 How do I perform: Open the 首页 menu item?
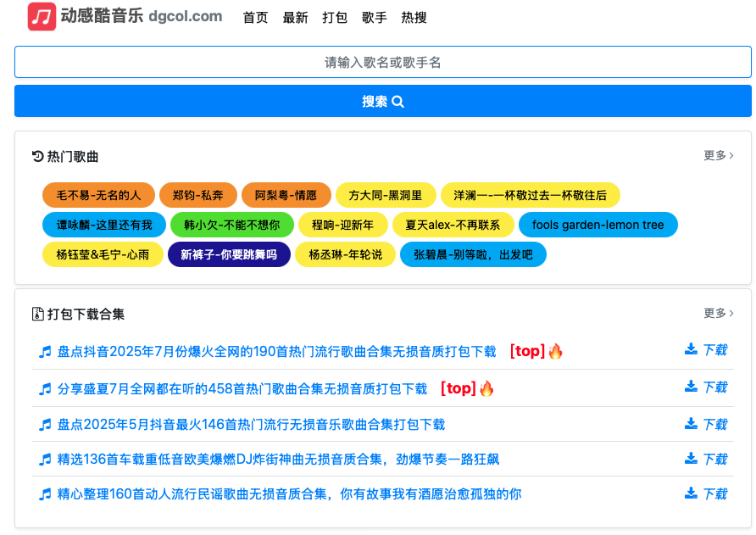(x=255, y=17)
